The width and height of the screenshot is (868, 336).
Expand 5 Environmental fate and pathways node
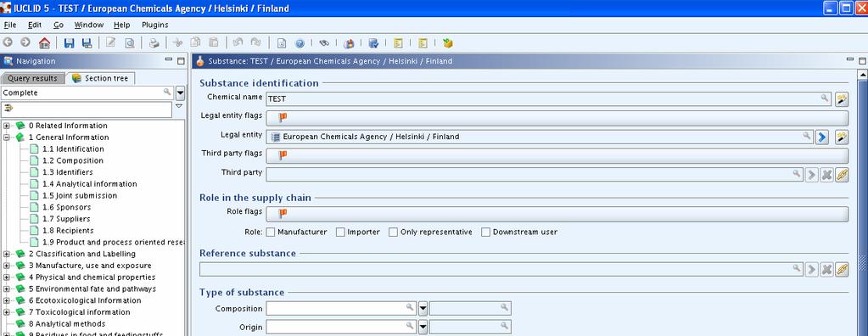7,289
